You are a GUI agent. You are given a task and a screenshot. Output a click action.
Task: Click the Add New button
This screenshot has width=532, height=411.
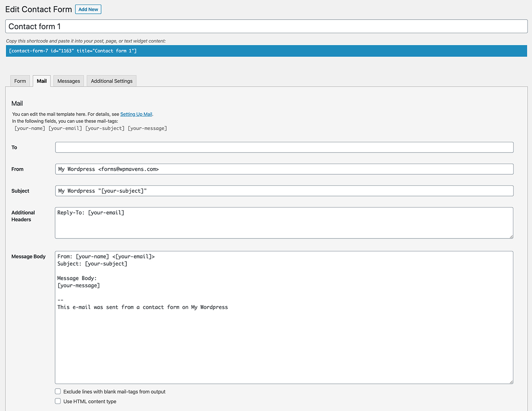click(x=88, y=9)
